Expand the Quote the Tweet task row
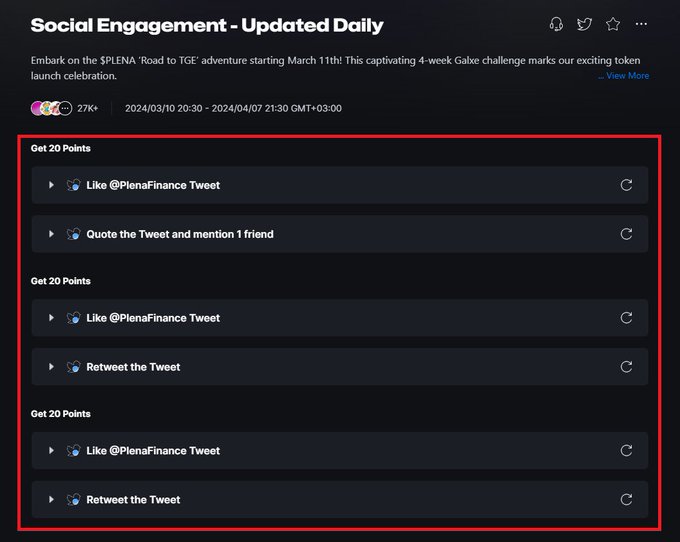The image size is (680, 542). tap(51, 234)
